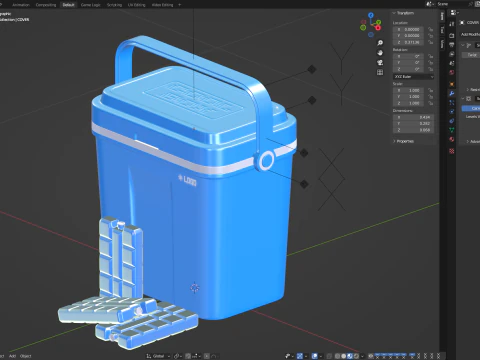
Task: Click the pan view hand icon
Action: click(x=380, y=53)
